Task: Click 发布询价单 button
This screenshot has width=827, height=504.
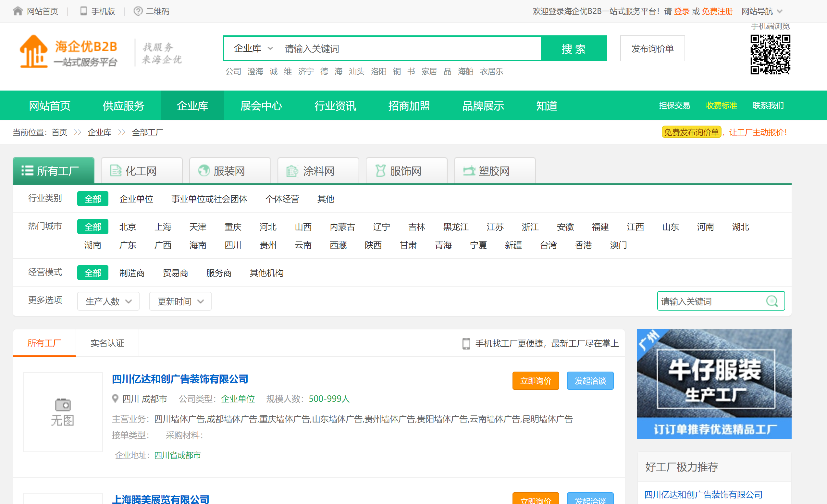Action: click(x=652, y=48)
